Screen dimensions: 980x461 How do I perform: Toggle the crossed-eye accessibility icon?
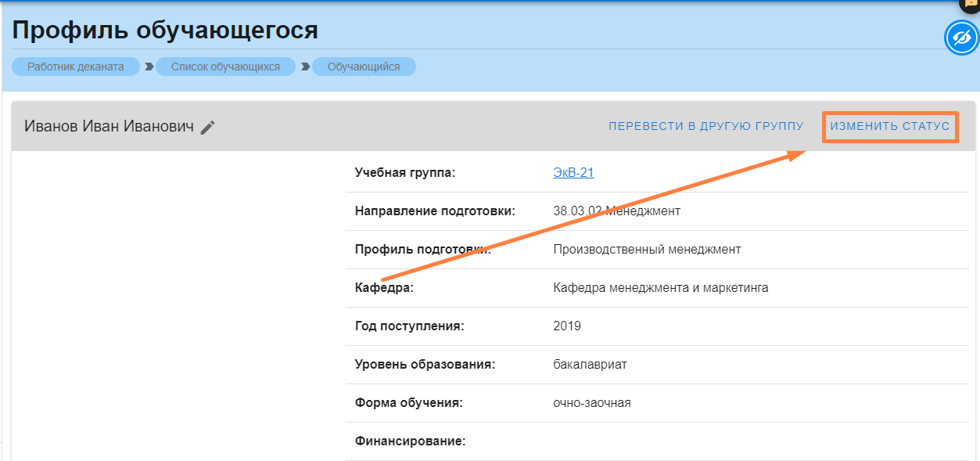point(960,38)
